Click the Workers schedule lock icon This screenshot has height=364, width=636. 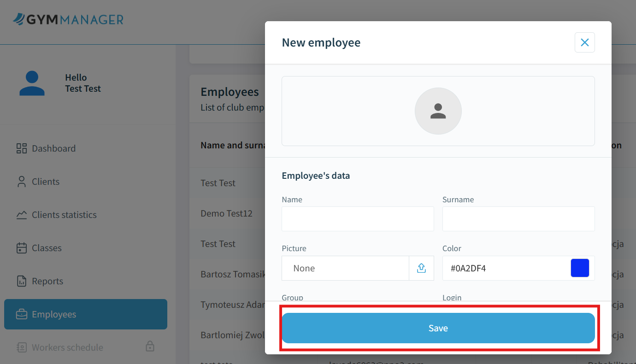coord(150,346)
